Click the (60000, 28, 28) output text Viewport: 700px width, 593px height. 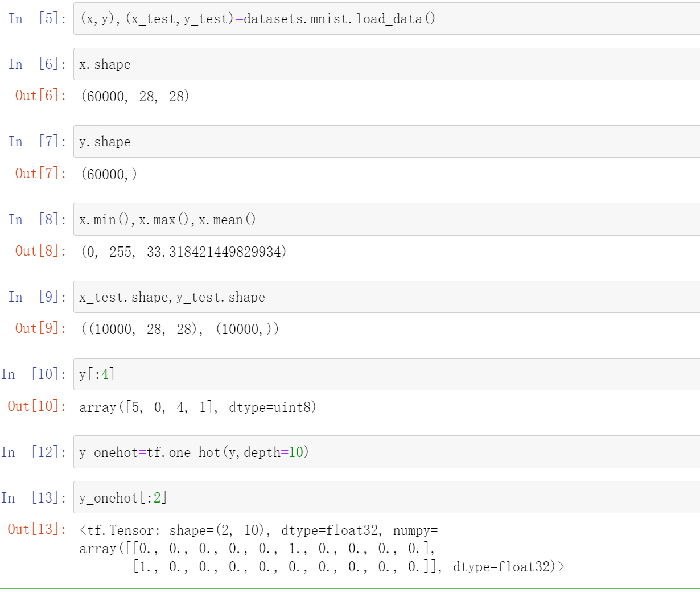pyautogui.click(x=135, y=96)
